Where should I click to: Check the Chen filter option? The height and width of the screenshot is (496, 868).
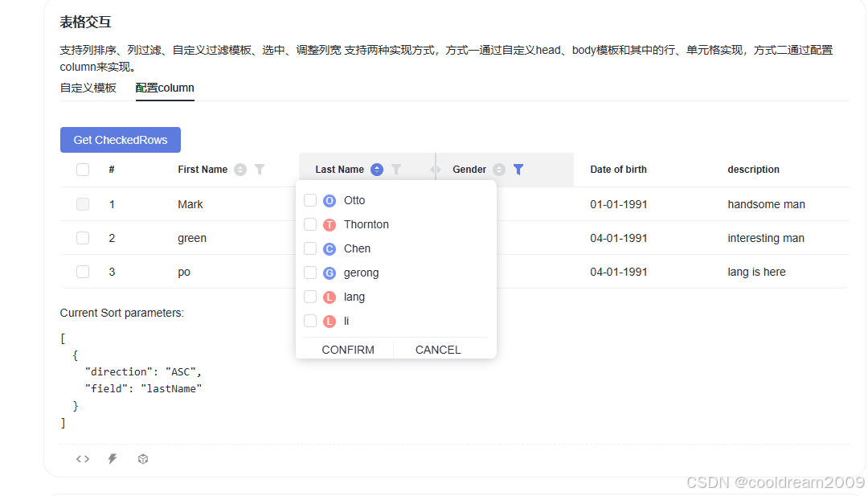309,248
